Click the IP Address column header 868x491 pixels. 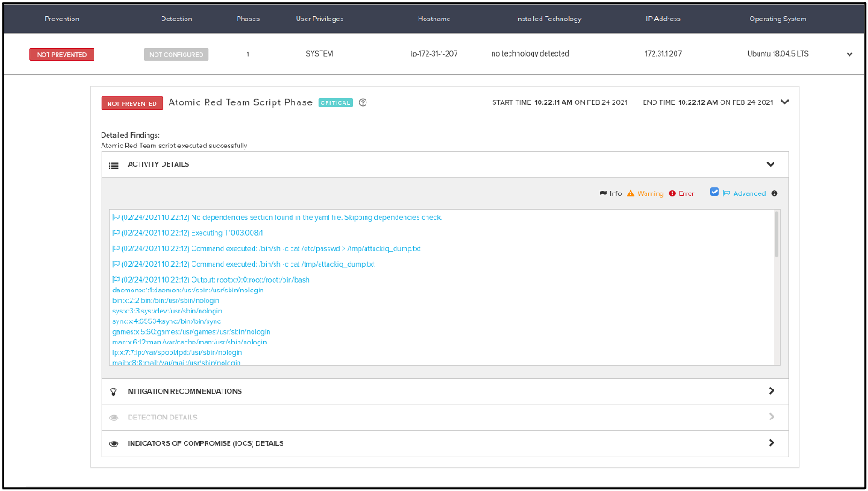(x=661, y=19)
